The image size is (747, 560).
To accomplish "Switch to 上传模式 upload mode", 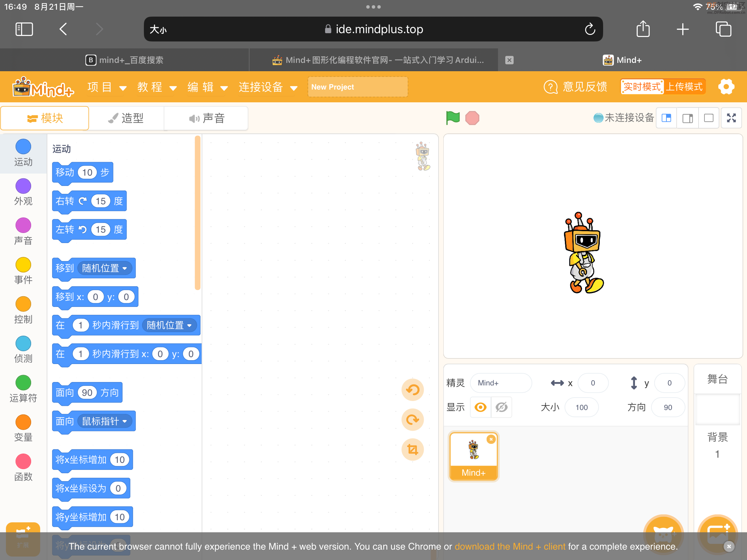I will 684,87.
